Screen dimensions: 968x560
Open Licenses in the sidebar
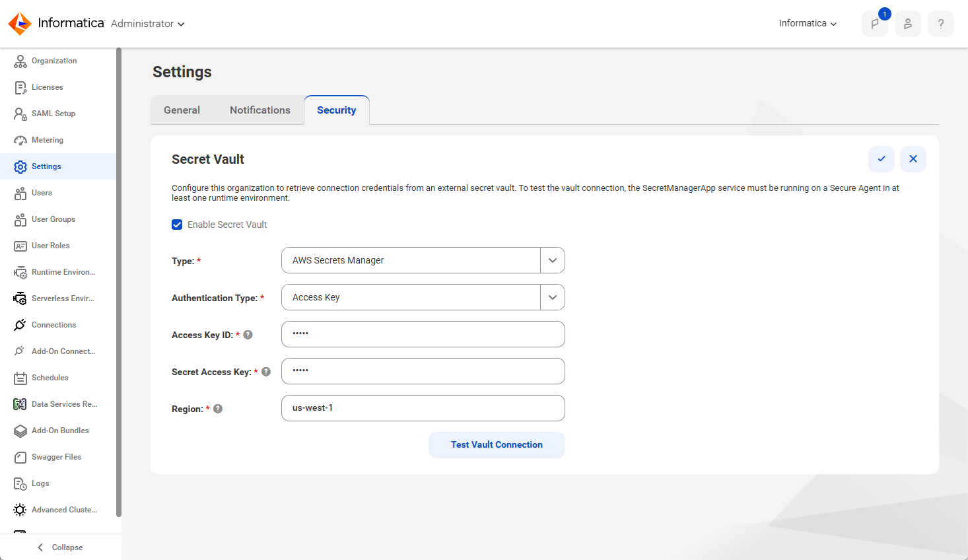click(48, 87)
